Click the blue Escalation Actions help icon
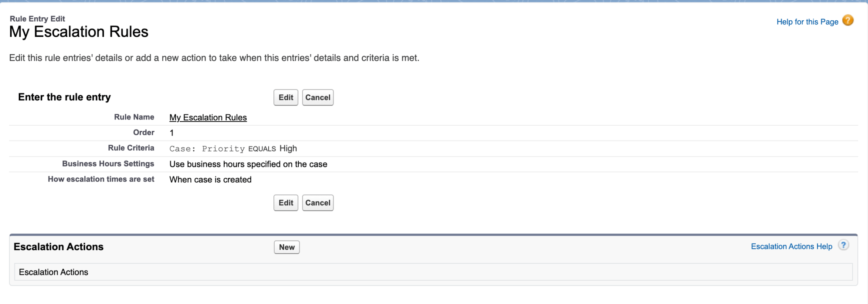 coord(843,246)
